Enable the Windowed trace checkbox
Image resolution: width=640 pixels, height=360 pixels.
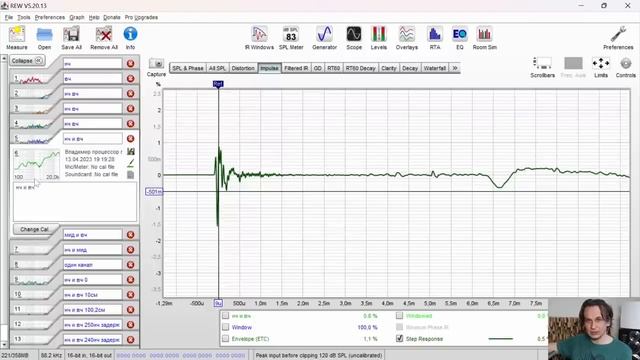click(400, 316)
